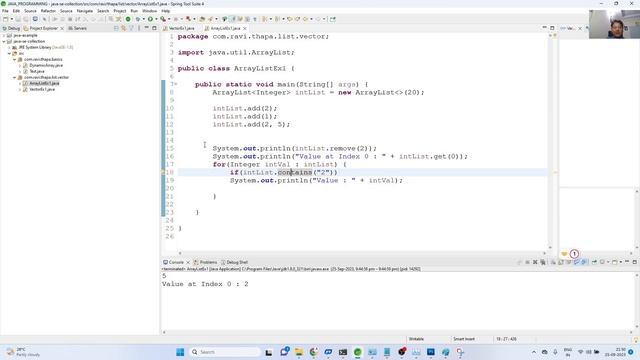This screenshot has height=360, width=640.
Task: Switch to the Debug Shell tab
Action: [x=234, y=262]
